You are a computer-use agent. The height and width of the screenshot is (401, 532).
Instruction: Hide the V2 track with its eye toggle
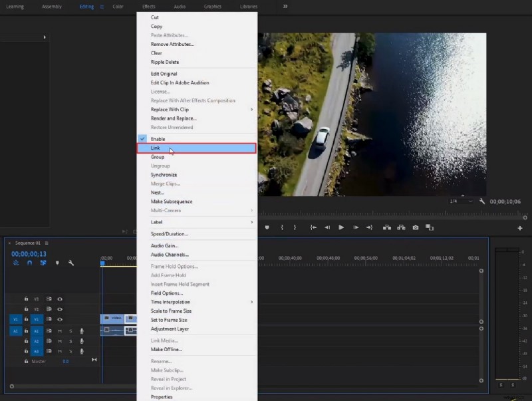(x=60, y=309)
